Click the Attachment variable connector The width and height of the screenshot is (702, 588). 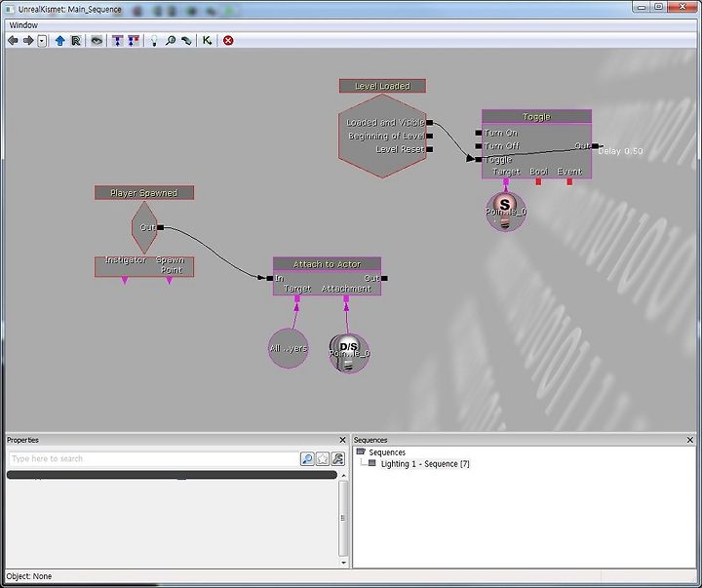pyautogui.click(x=346, y=298)
